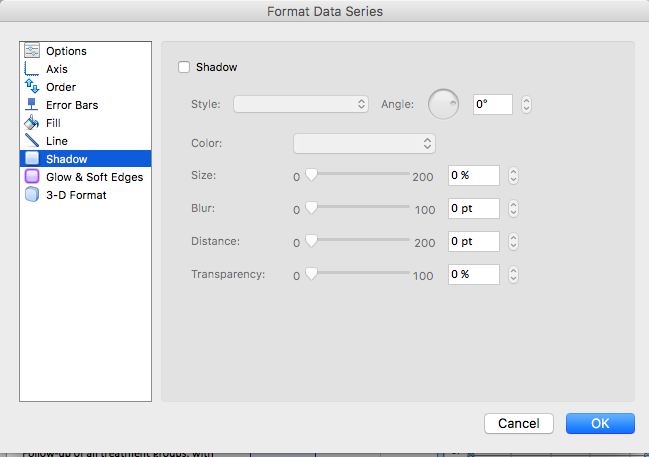Click the Error Bars icon
The image size is (649, 457).
click(31, 105)
